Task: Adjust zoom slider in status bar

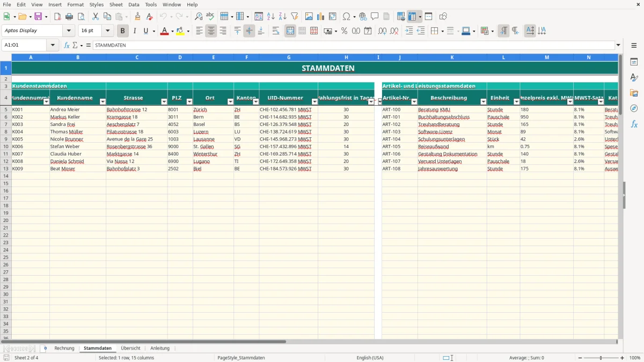Action: tap(601, 358)
